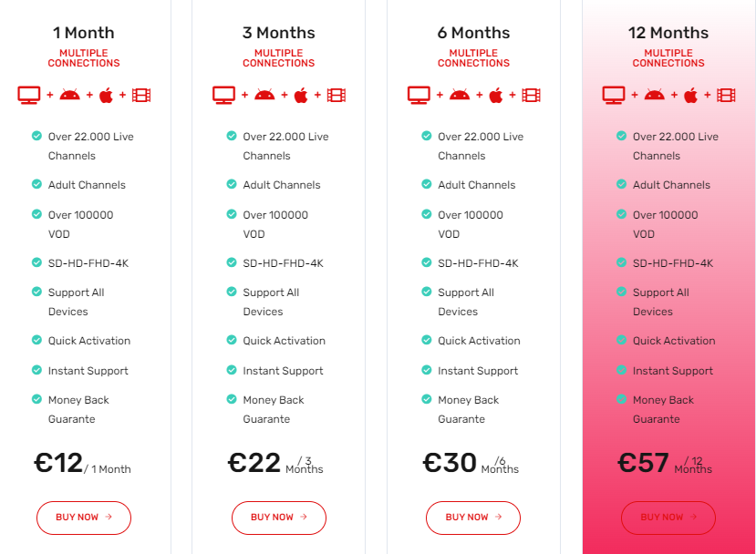
Task: Click the Android icon in 1 Month plan
Action: pyautogui.click(x=70, y=95)
